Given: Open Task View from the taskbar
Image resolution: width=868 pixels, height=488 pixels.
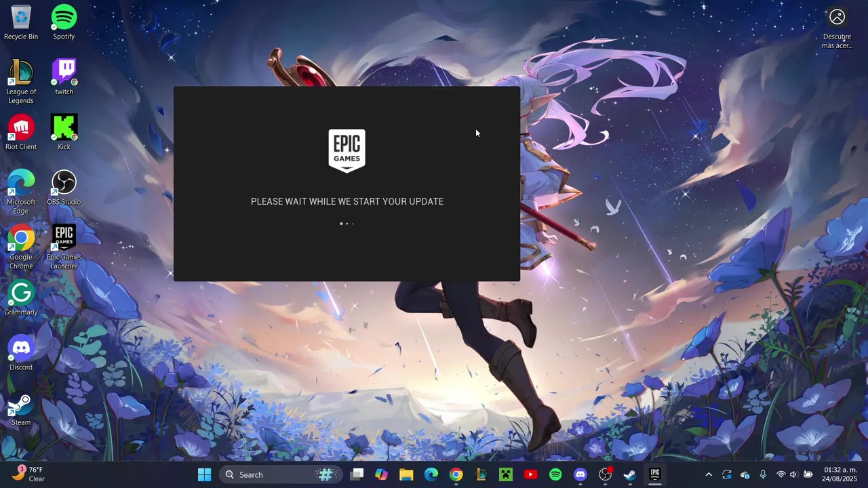Looking at the screenshot, I should (x=357, y=474).
